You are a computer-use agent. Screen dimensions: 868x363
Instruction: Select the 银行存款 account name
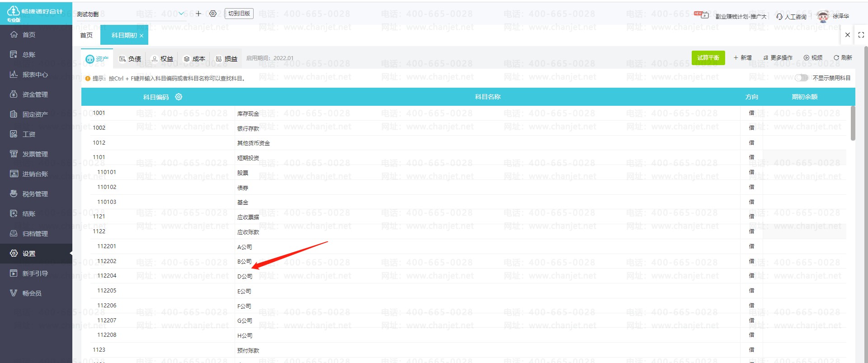point(248,128)
